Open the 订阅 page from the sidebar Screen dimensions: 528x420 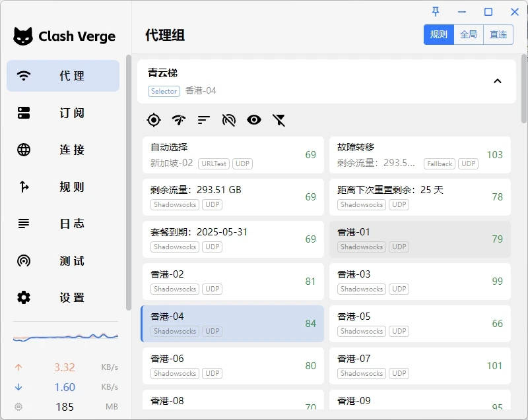click(x=63, y=113)
